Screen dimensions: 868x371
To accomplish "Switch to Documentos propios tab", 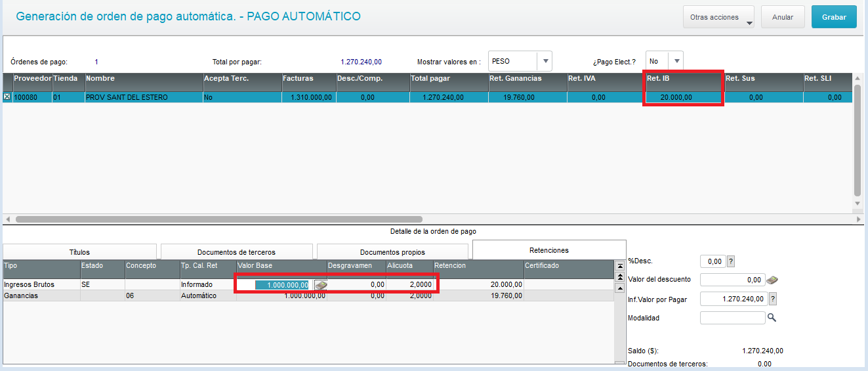I will pyautogui.click(x=392, y=252).
